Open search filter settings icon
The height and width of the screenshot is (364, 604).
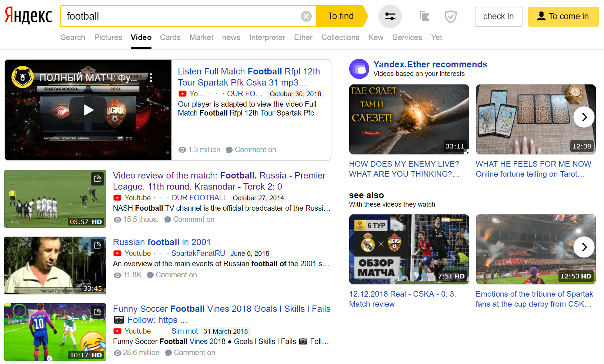pyautogui.click(x=390, y=16)
